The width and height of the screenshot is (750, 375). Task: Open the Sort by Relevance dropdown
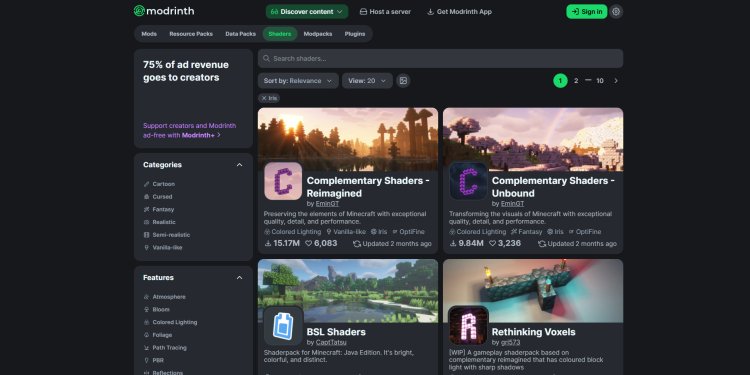click(x=298, y=81)
